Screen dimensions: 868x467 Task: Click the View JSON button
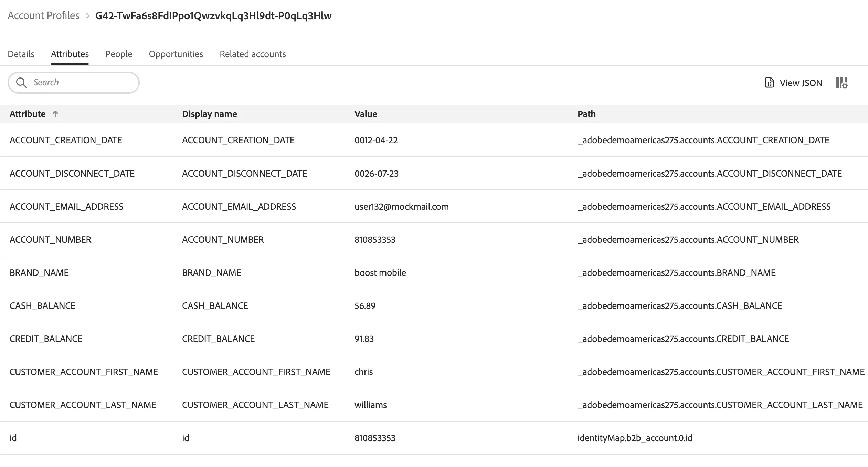[x=793, y=83]
